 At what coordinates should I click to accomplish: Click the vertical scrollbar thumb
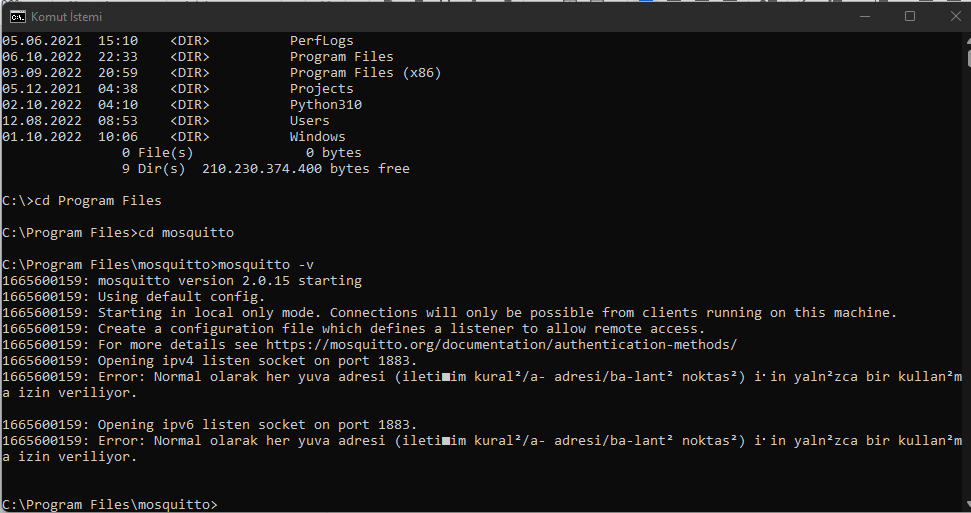pos(968,57)
